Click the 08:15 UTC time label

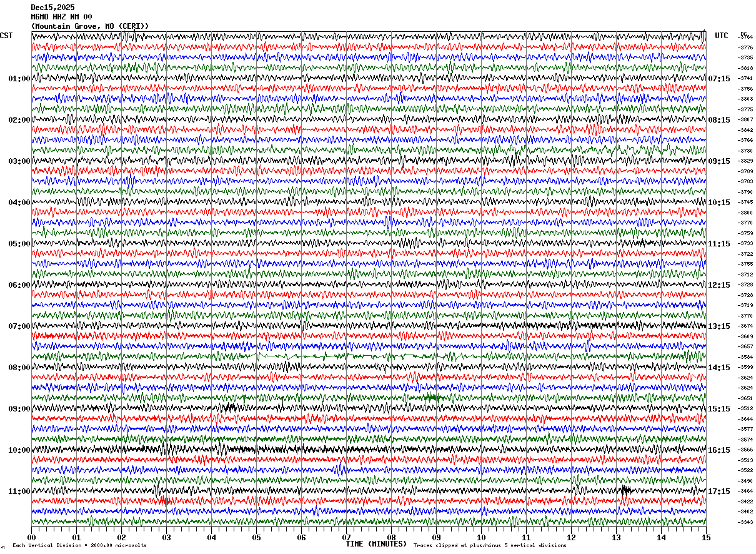pyautogui.click(x=719, y=120)
